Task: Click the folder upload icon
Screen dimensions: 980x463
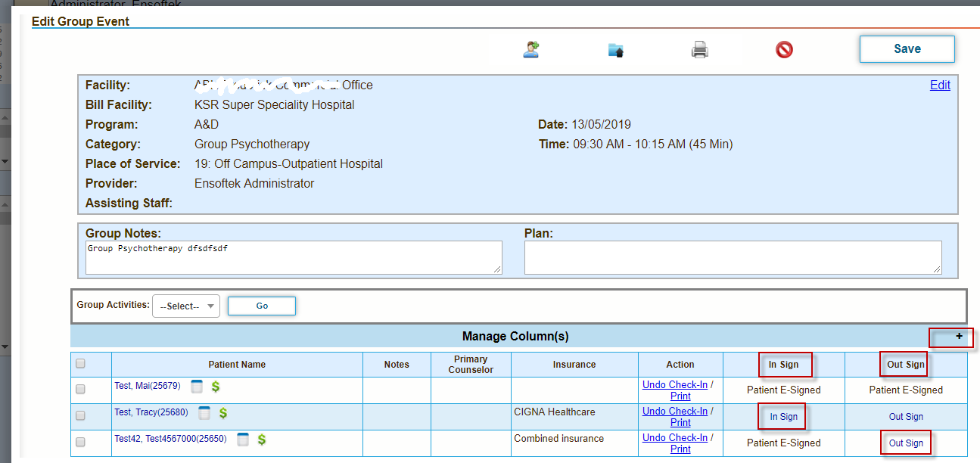Action: [x=615, y=50]
